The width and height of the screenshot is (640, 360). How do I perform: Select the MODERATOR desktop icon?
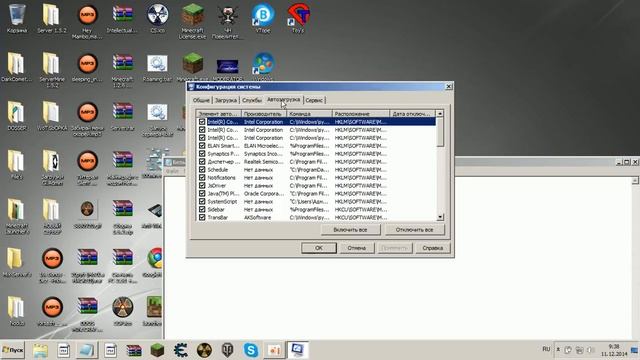tap(227, 69)
